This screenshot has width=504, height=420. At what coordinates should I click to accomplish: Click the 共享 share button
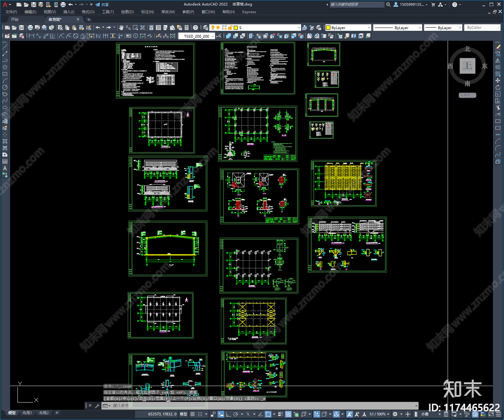click(x=102, y=4)
